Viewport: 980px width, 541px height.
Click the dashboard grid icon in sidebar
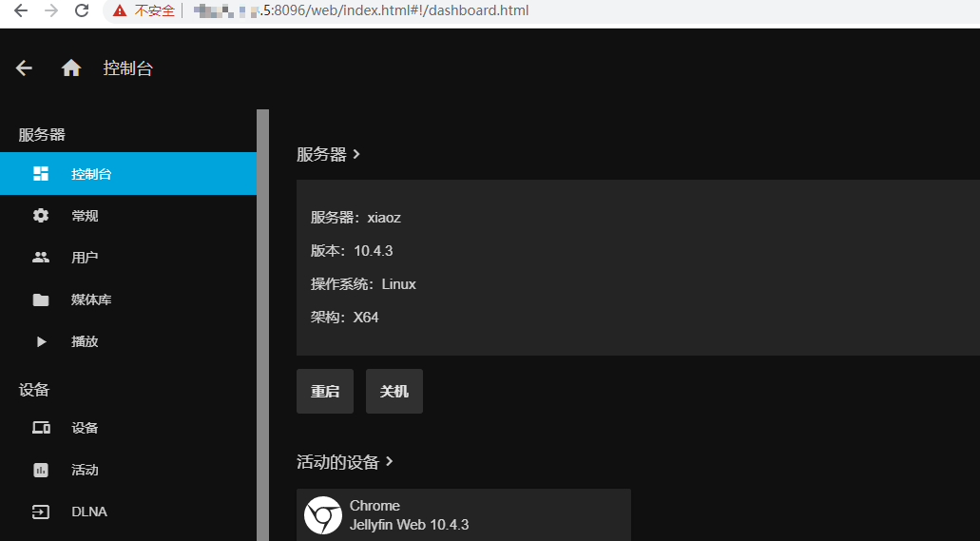41,174
